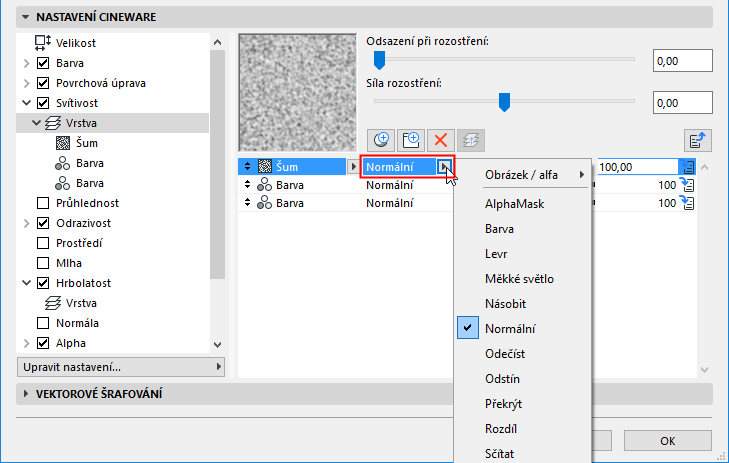Click the Velikost size icon

pyautogui.click(x=43, y=43)
